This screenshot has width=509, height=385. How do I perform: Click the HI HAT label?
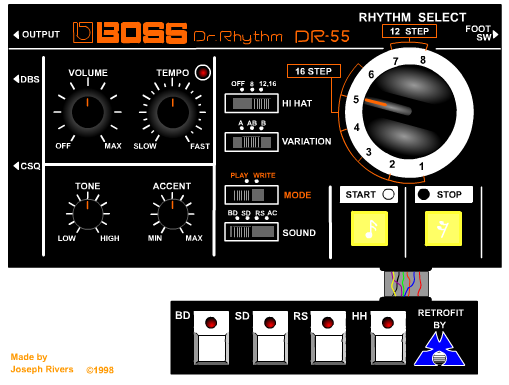[x=297, y=104]
